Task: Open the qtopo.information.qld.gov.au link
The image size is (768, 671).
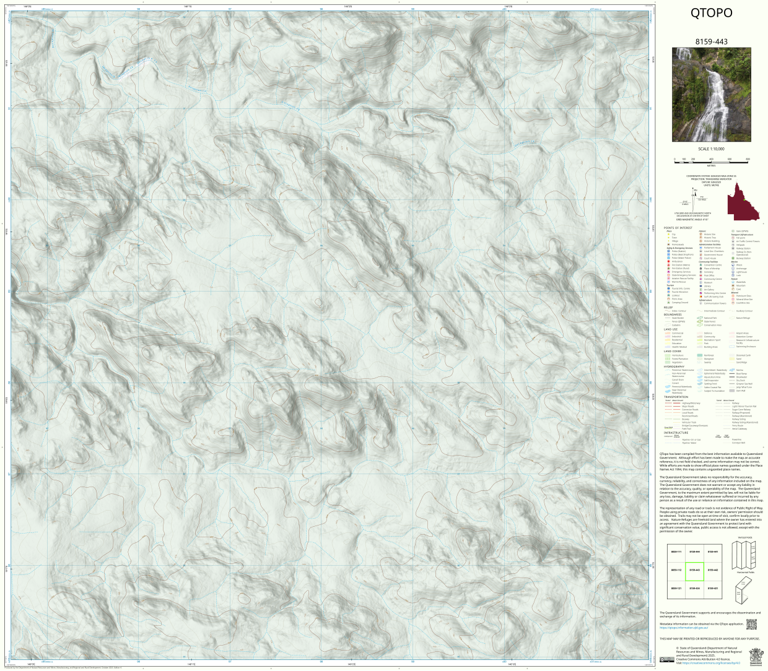Action: coord(683,627)
